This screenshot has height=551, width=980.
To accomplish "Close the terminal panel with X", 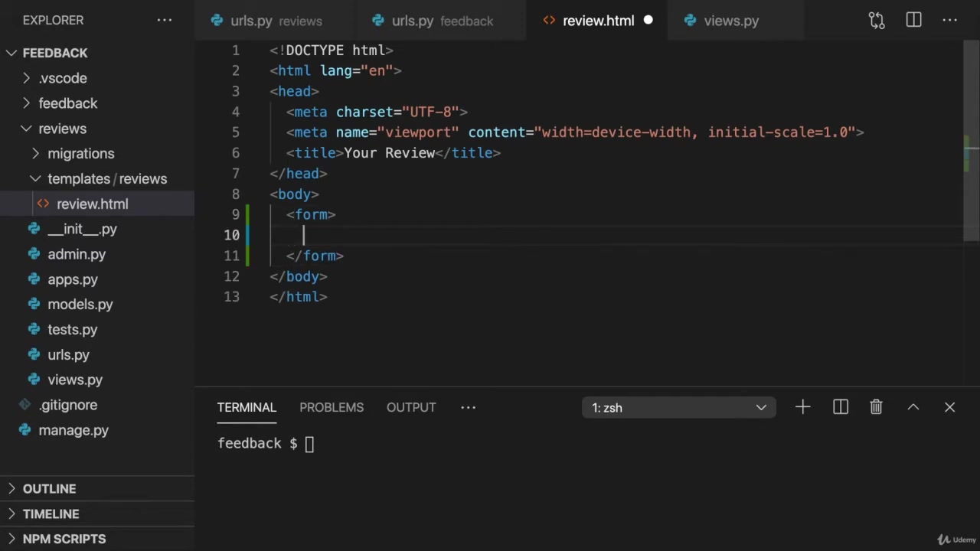I will [949, 408].
